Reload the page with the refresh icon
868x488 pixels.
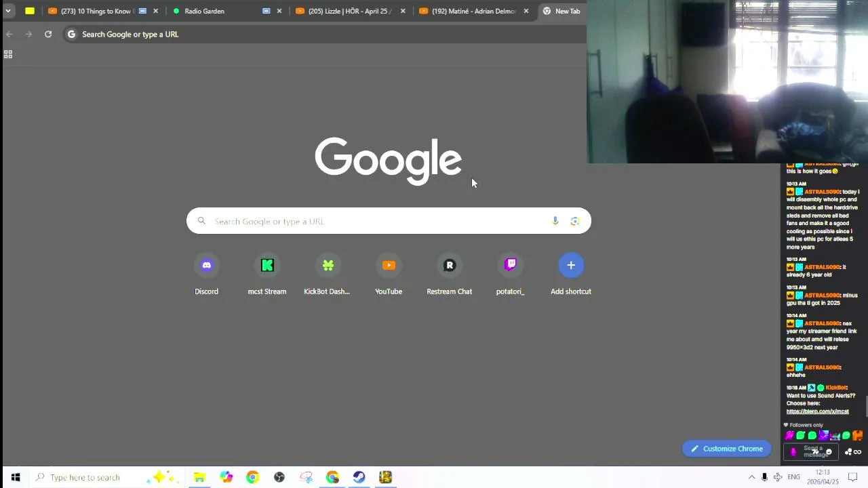pos(48,34)
